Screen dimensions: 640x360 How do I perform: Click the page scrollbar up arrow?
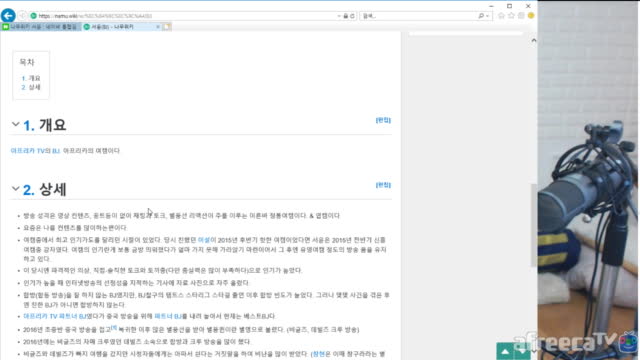[x=533, y=40]
